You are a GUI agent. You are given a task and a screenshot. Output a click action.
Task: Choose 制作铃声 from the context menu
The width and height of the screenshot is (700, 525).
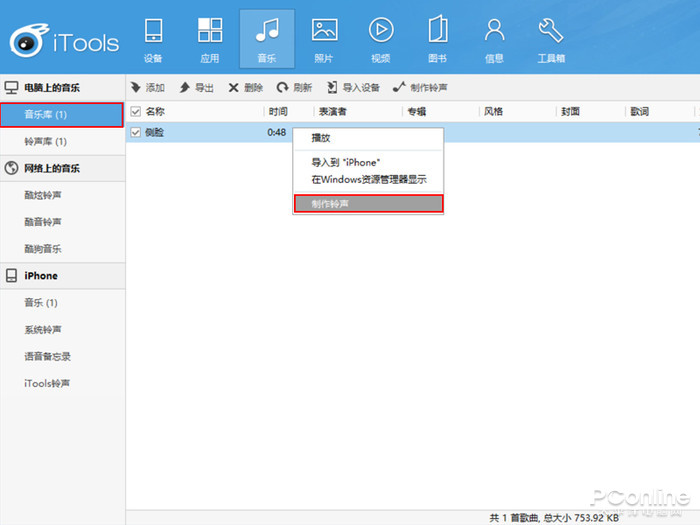pyautogui.click(x=368, y=204)
